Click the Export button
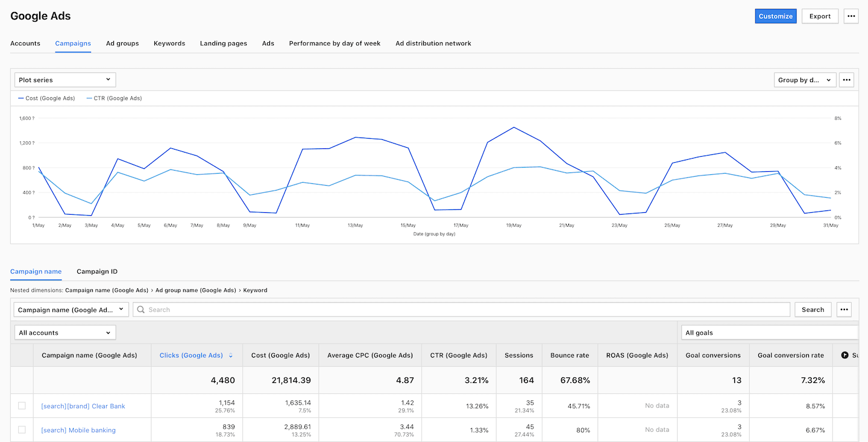 tap(820, 16)
